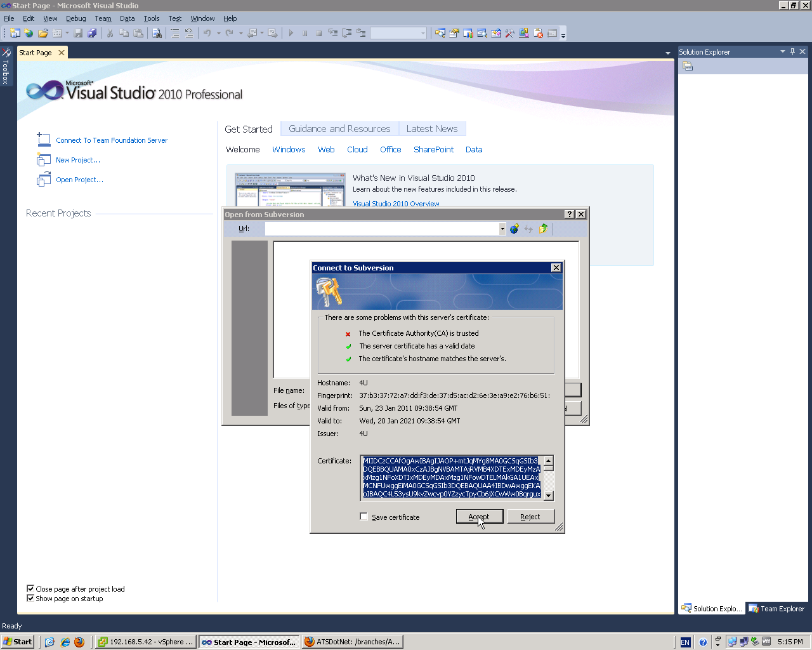Enable the Save certificate checkbox
This screenshot has height=650, width=812.
coord(363,517)
